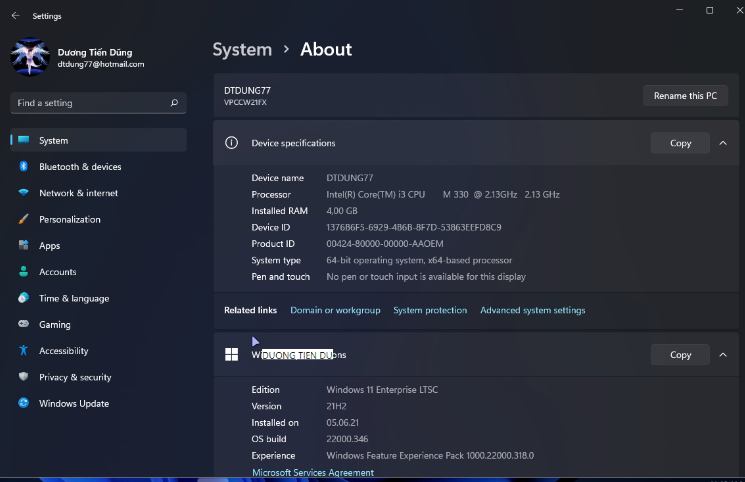
Task: Click Rename this PC button
Action: (685, 96)
